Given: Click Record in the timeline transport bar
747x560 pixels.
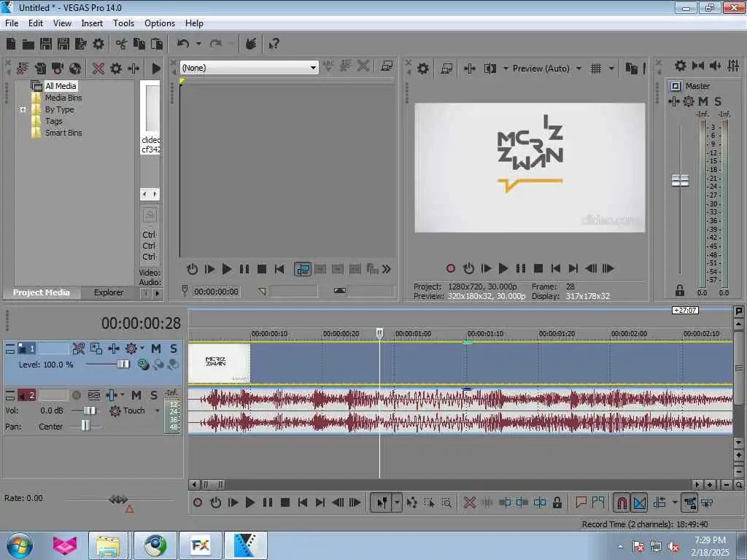Looking at the screenshot, I should pyautogui.click(x=198, y=502).
